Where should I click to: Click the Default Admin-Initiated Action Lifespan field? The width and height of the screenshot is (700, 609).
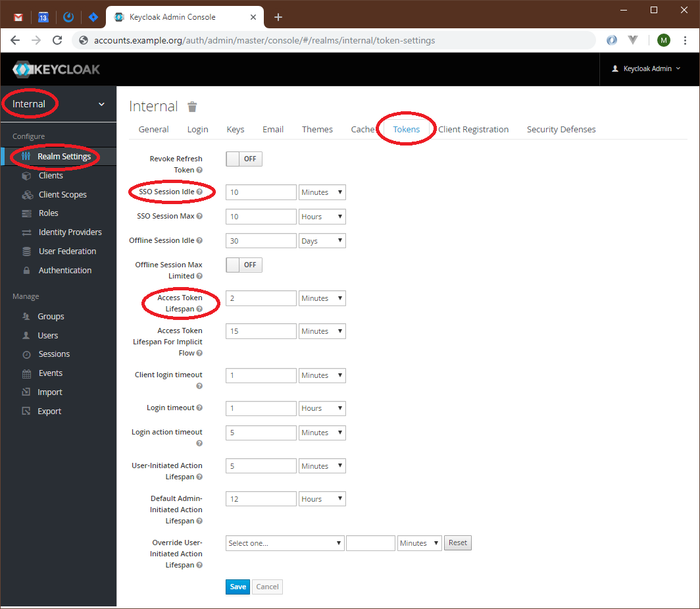[261, 499]
